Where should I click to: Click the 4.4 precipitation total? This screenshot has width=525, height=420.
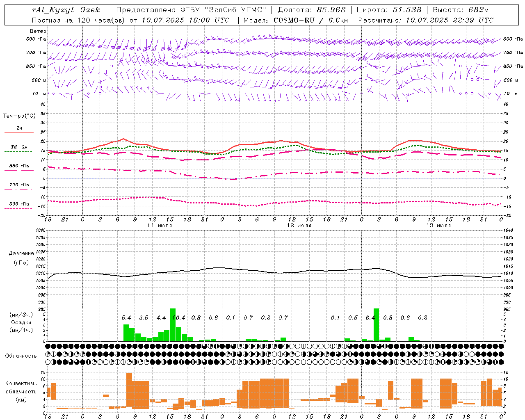click(161, 317)
